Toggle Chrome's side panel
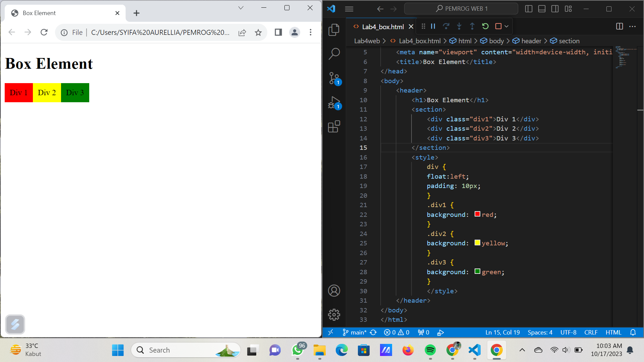This screenshot has width=644, height=362. point(278,32)
